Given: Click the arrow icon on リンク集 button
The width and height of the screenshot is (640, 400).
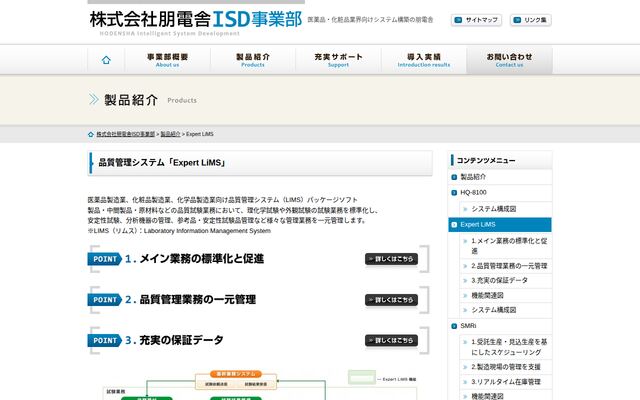Looking at the screenshot, I should click(x=517, y=20).
